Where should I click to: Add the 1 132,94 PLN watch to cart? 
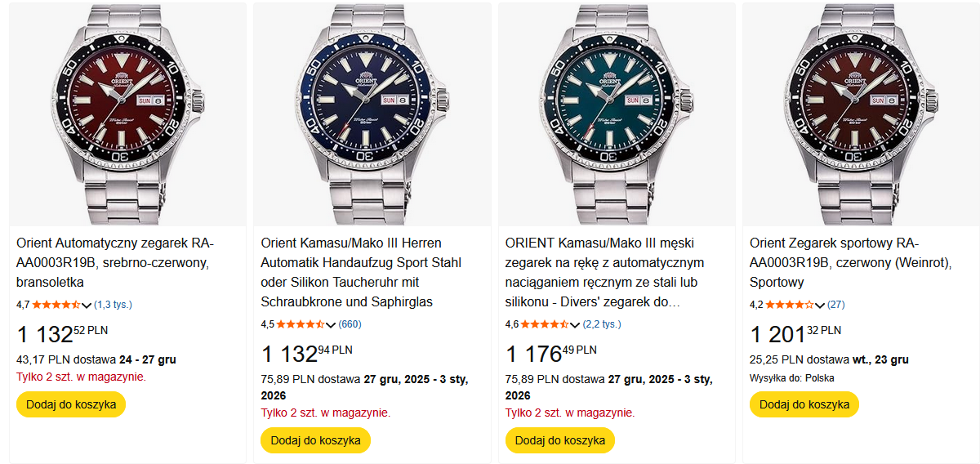click(315, 440)
